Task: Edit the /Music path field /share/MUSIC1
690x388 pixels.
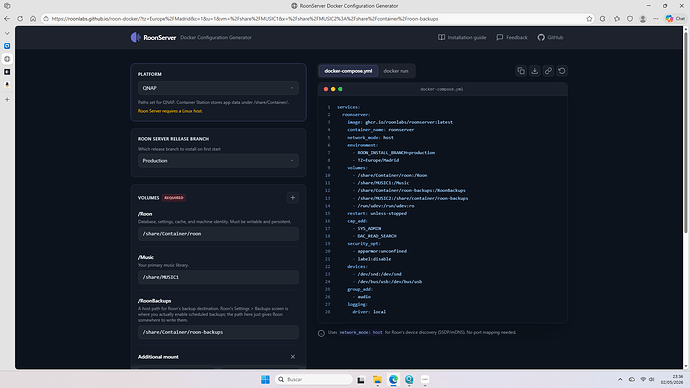Action: (218, 277)
